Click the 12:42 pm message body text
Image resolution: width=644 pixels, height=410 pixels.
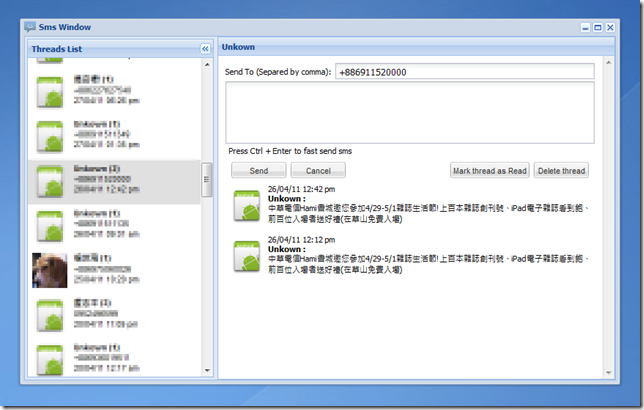[429, 214]
